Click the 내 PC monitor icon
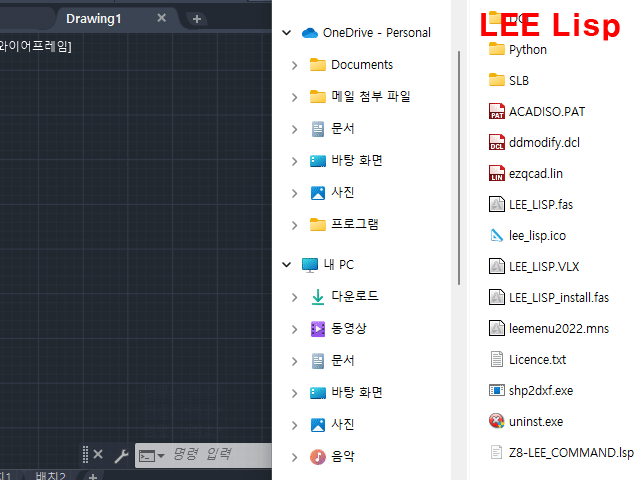Image resolution: width=640 pixels, height=480 pixels. (310, 265)
